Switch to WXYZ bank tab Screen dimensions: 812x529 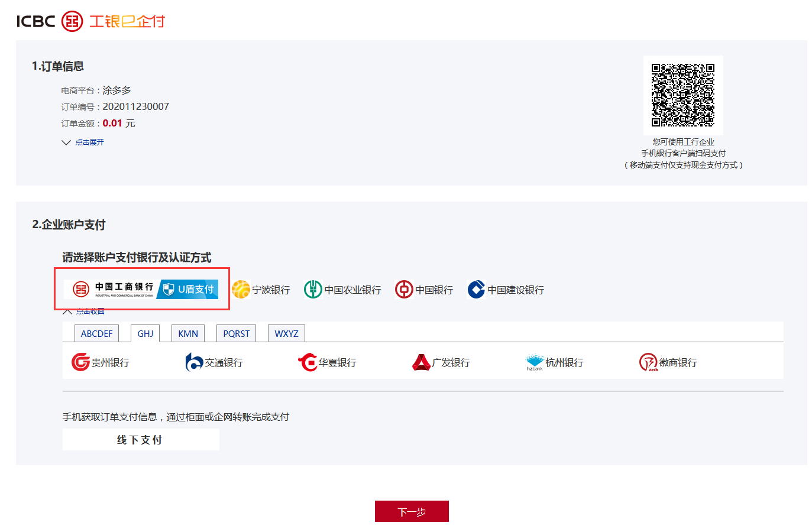[x=286, y=333]
